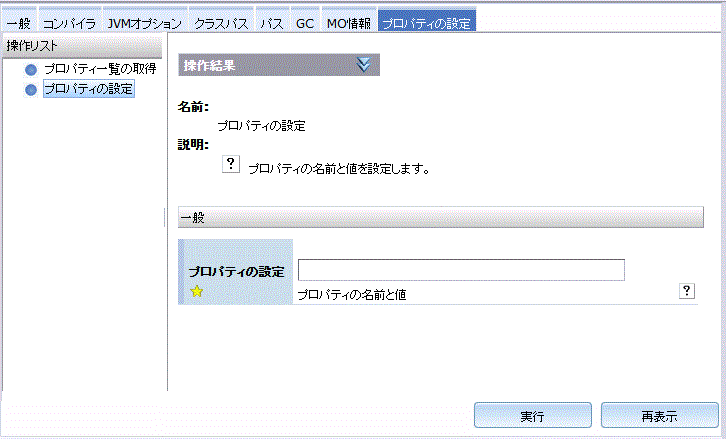Click the blue bullet icon for プロパティの設定
Image resolution: width=727 pixels, height=439 pixels.
[31, 90]
